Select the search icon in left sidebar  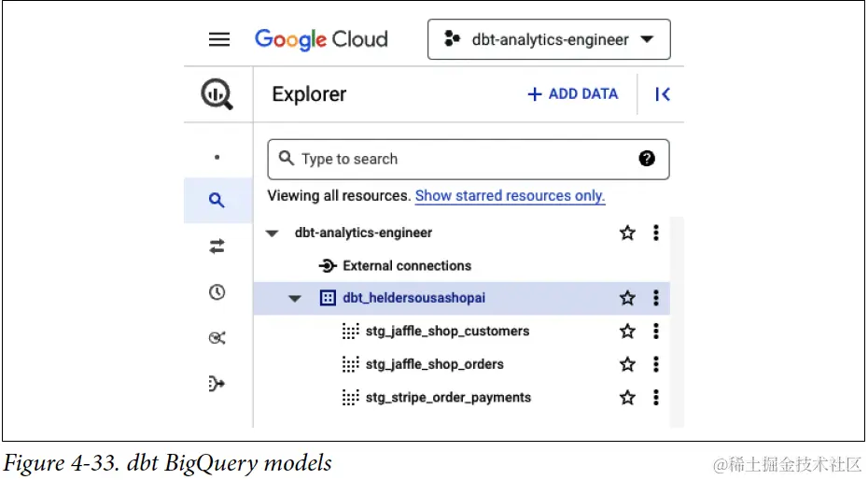(217, 200)
